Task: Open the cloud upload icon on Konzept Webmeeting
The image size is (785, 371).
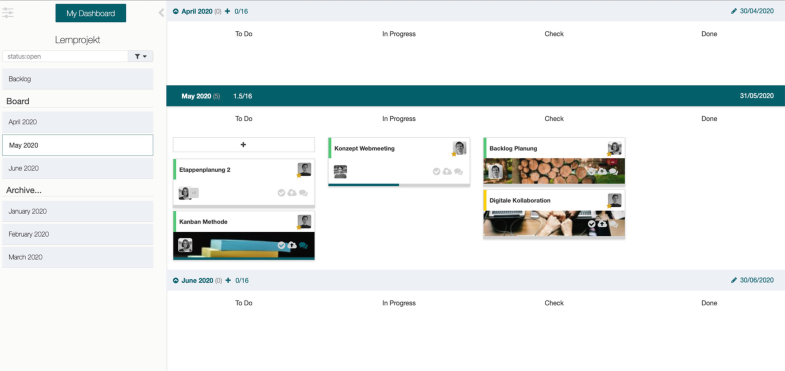Action: 447,172
